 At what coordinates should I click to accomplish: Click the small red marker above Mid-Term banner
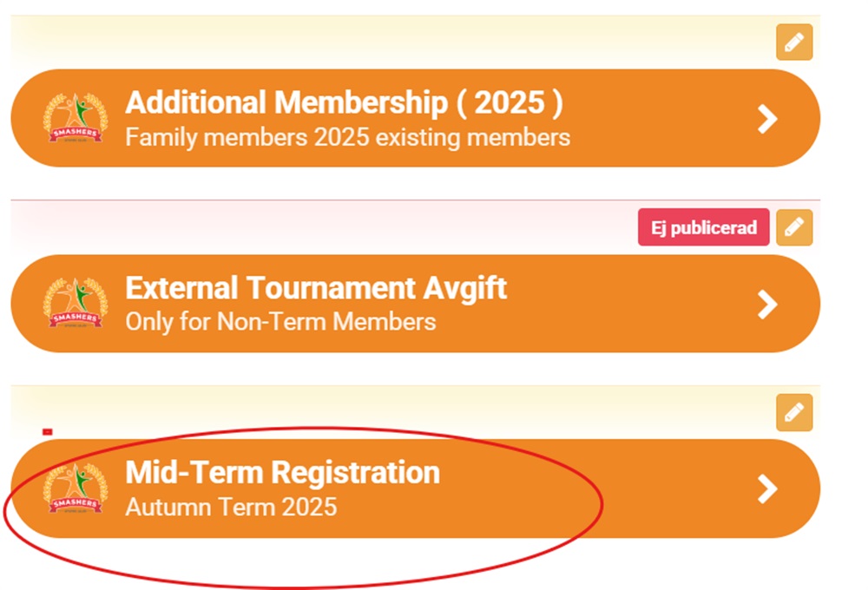click(48, 431)
